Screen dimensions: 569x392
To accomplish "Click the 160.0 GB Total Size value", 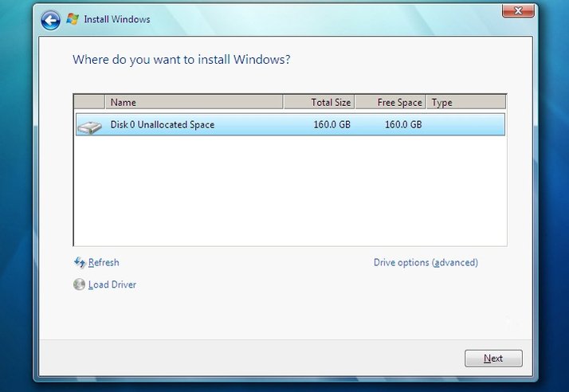I will [x=332, y=124].
